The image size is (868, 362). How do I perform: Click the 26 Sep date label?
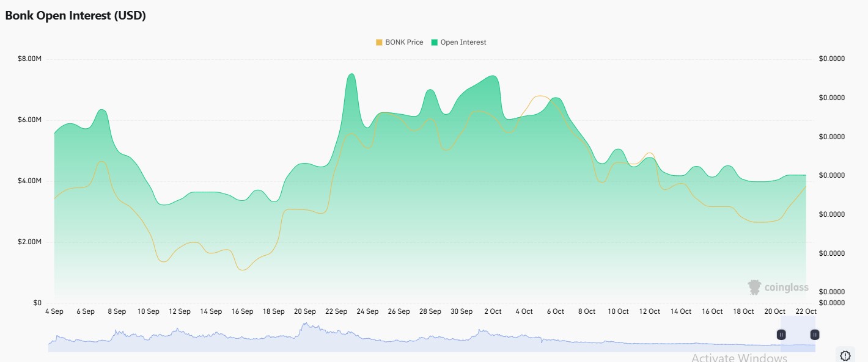399,311
